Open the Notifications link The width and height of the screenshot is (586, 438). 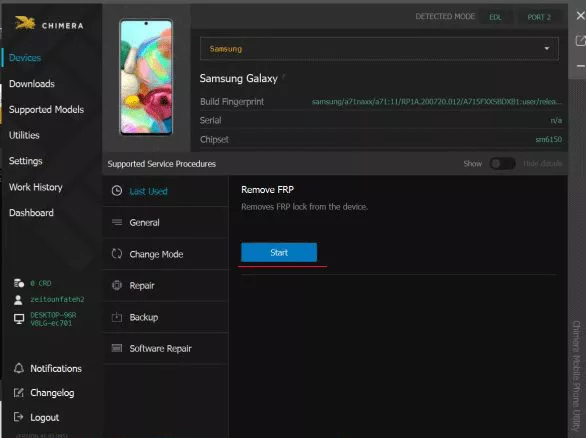pyautogui.click(x=56, y=369)
